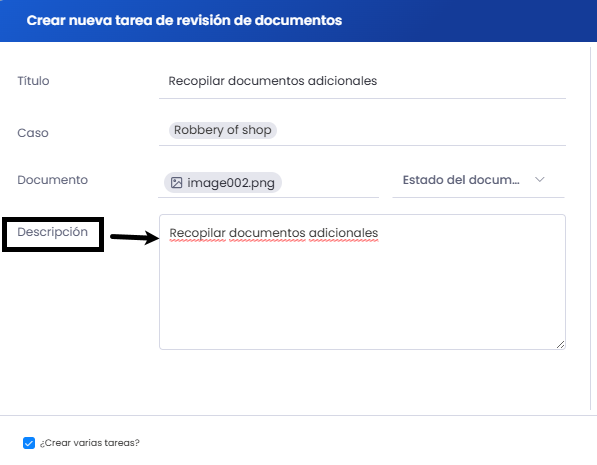Click the resize grip of description textarea
The height and width of the screenshot is (465, 597).
(560, 344)
